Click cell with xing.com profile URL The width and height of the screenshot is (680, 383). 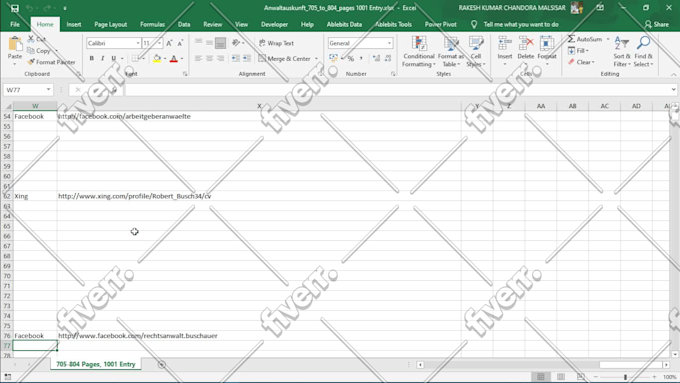pyautogui.click(x=259, y=196)
